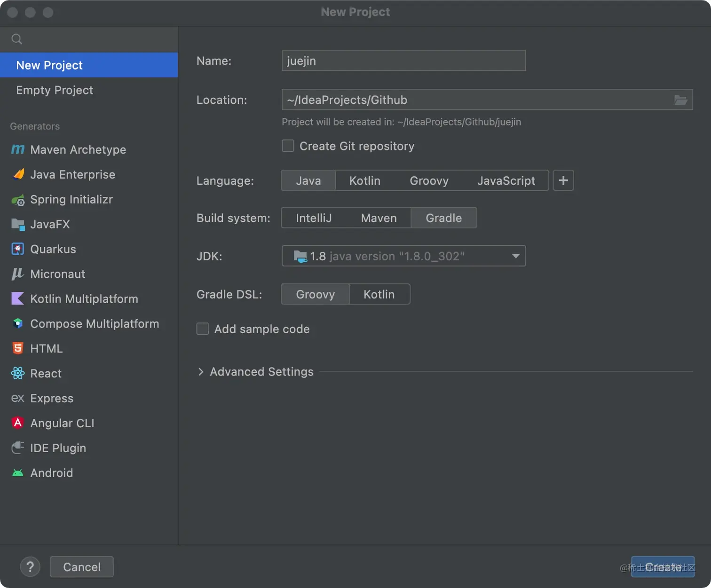This screenshot has width=711, height=588.
Task: Click the IDE Plugin icon
Action: pyautogui.click(x=18, y=448)
